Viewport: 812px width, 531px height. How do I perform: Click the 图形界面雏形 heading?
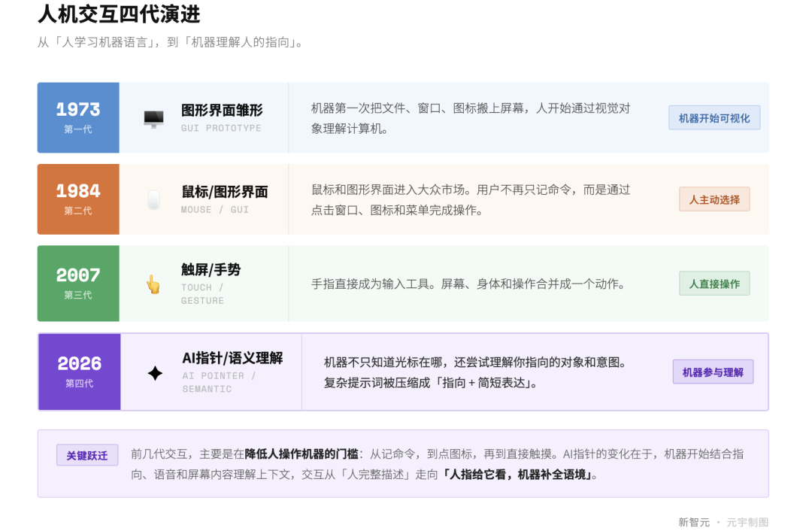(x=222, y=111)
